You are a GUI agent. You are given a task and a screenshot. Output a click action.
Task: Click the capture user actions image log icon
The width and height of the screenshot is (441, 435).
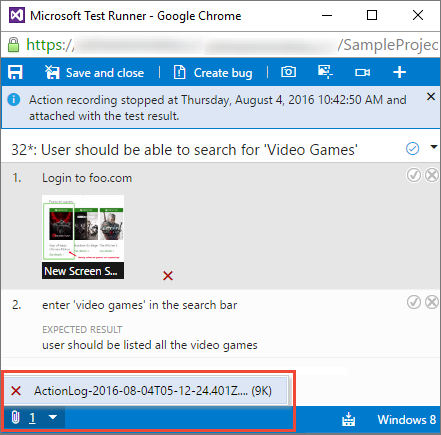pos(325,72)
